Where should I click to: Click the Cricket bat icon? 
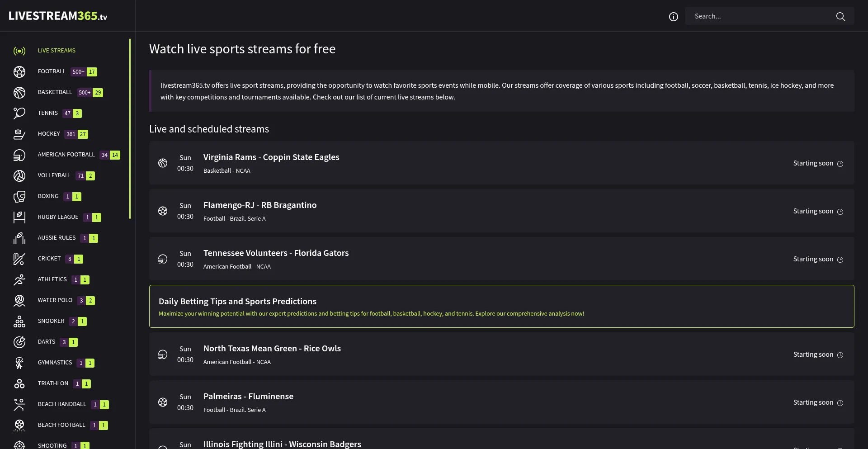click(x=19, y=259)
